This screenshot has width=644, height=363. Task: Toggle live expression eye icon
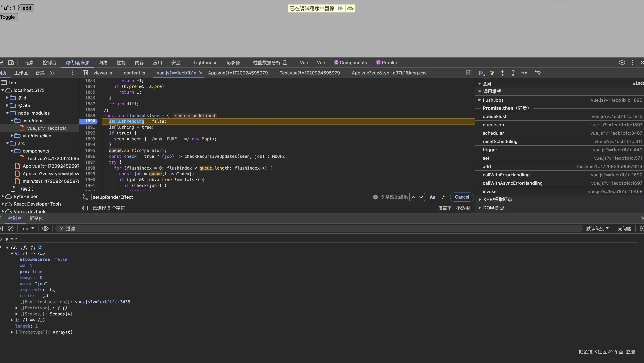(45, 229)
